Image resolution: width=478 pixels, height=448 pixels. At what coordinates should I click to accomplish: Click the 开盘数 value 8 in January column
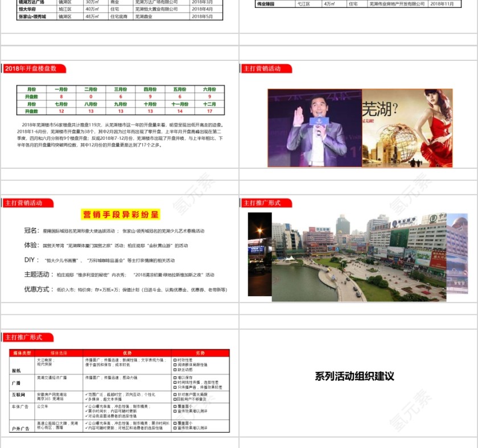pyautogui.click(x=61, y=96)
